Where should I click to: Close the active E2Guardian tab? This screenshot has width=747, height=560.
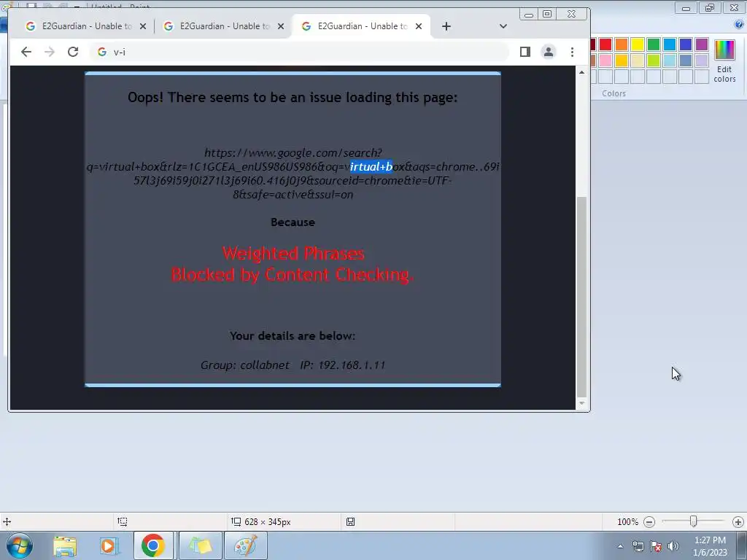[x=419, y=26]
